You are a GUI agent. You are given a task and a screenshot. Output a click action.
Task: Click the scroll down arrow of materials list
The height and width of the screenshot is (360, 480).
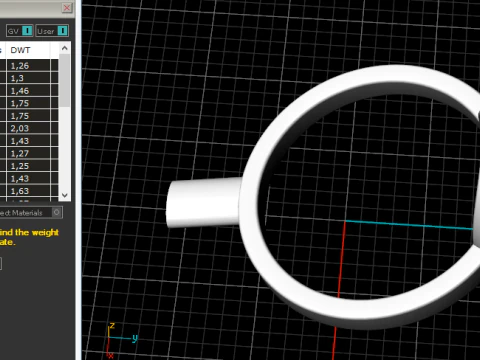[65, 195]
